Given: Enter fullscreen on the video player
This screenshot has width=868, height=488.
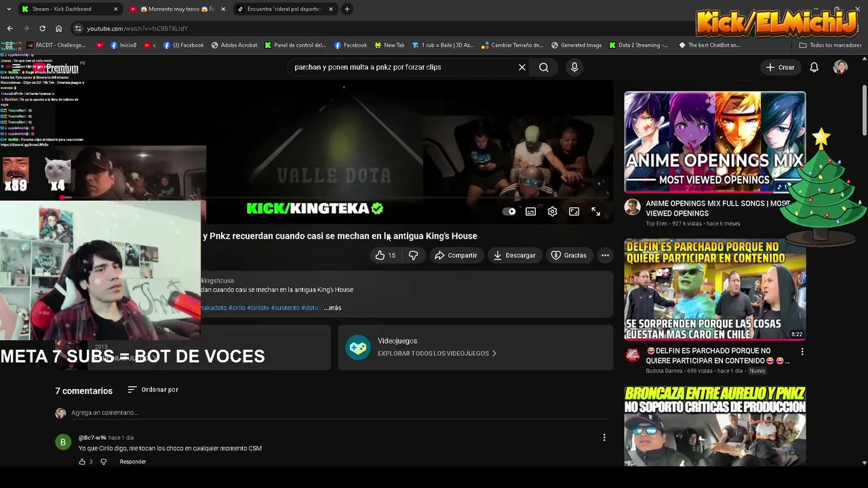Looking at the screenshot, I should 596,211.
